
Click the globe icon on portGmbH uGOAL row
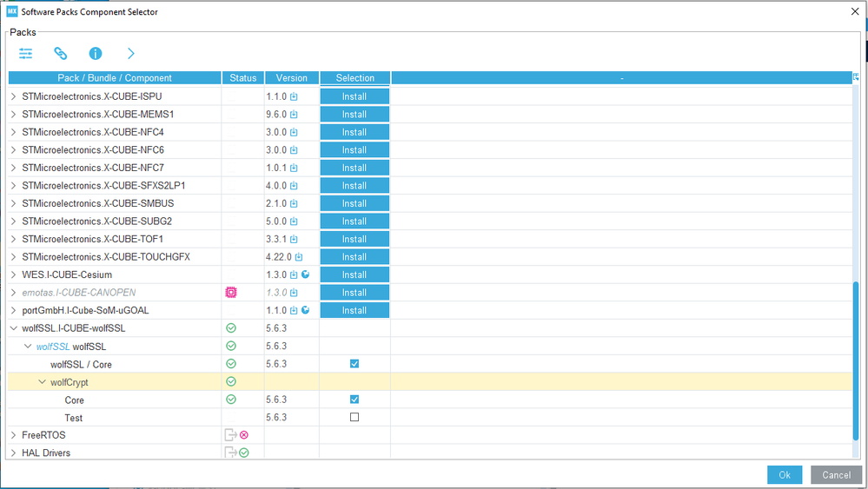point(306,310)
